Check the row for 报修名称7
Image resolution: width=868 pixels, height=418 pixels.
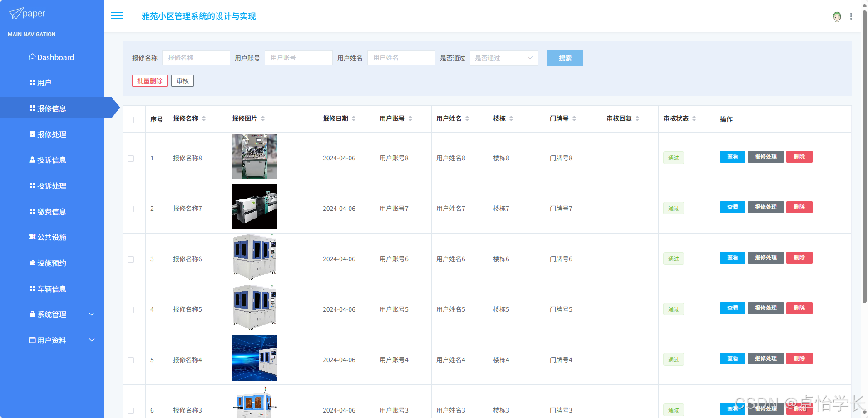(x=131, y=209)
